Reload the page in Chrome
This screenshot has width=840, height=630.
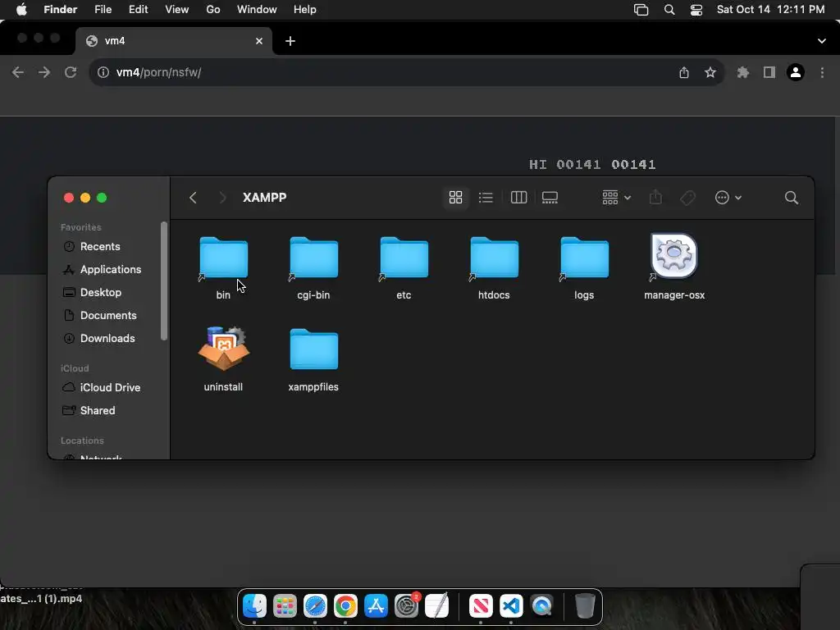point(71,72)
